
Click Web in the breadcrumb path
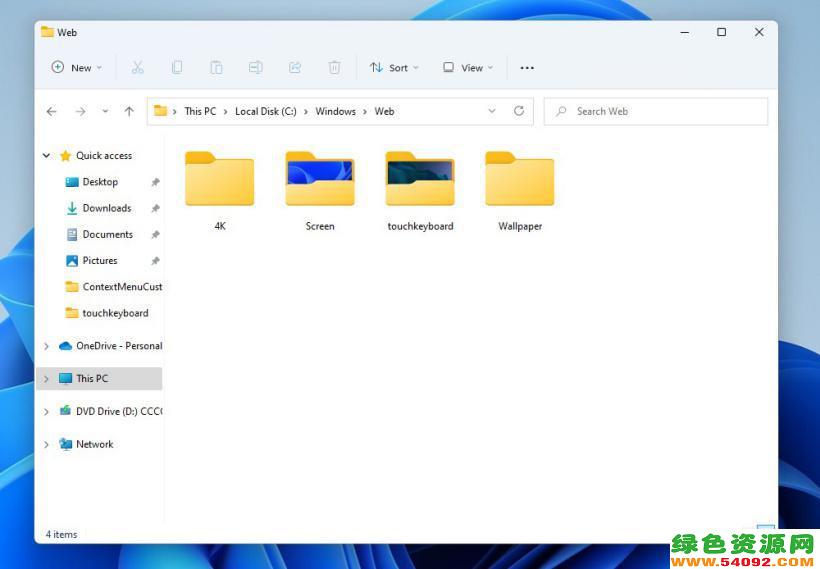(x=384, y=111)
